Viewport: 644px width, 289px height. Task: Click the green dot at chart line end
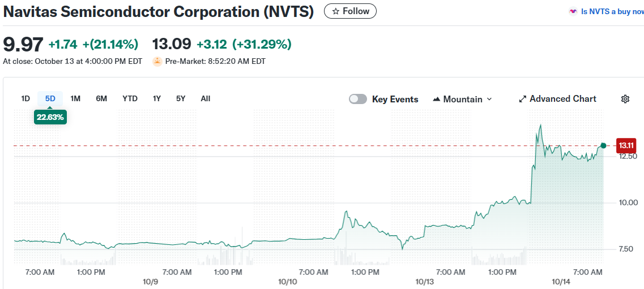603,146
